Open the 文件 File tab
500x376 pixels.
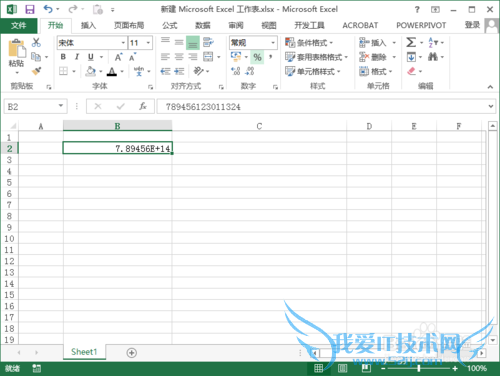(19, 25)
